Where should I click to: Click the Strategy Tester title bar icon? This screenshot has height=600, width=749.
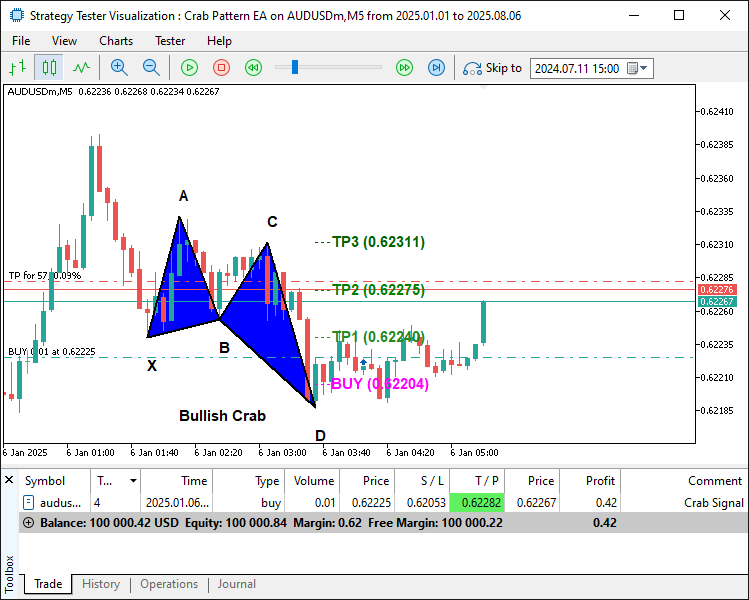click(x=16, y=15)
